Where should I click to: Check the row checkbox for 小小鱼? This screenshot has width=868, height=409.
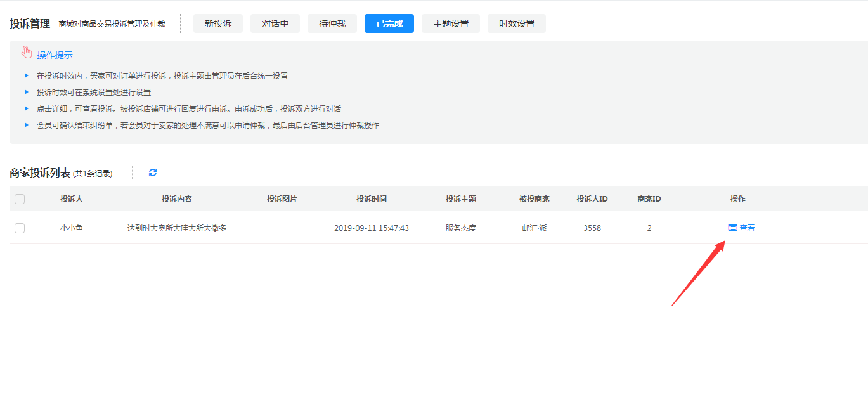pos(20,228)
